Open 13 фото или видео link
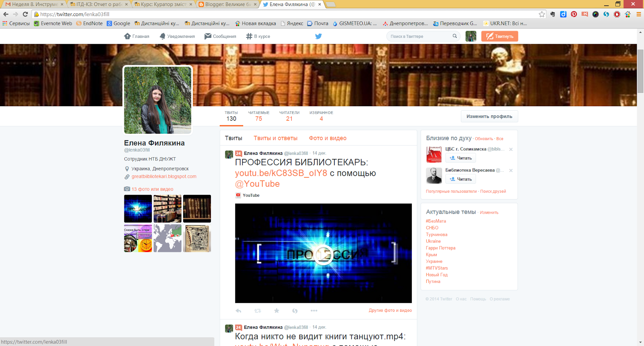The image size is (644, 346). click(x=152, y=189)
